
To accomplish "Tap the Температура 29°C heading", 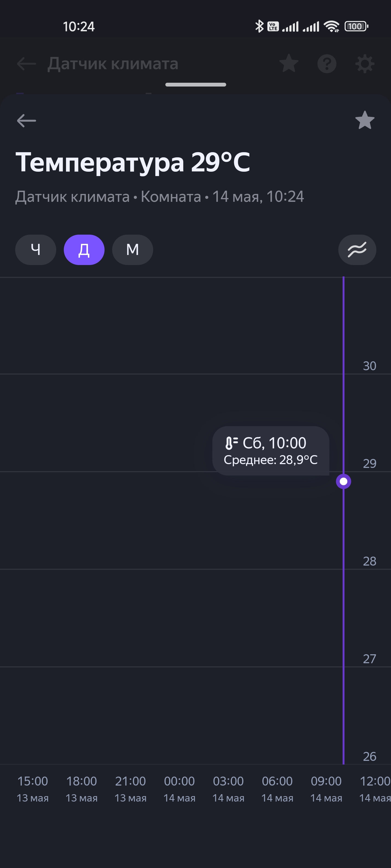I will coord(133,162).
